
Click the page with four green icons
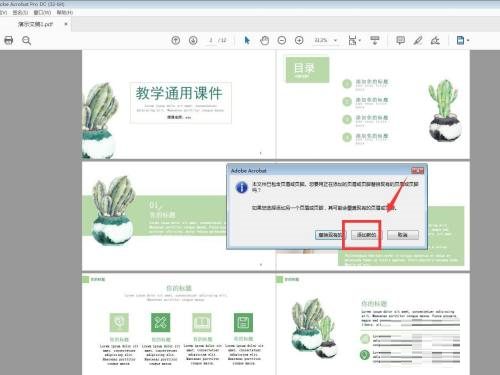[x=179, y=324]
